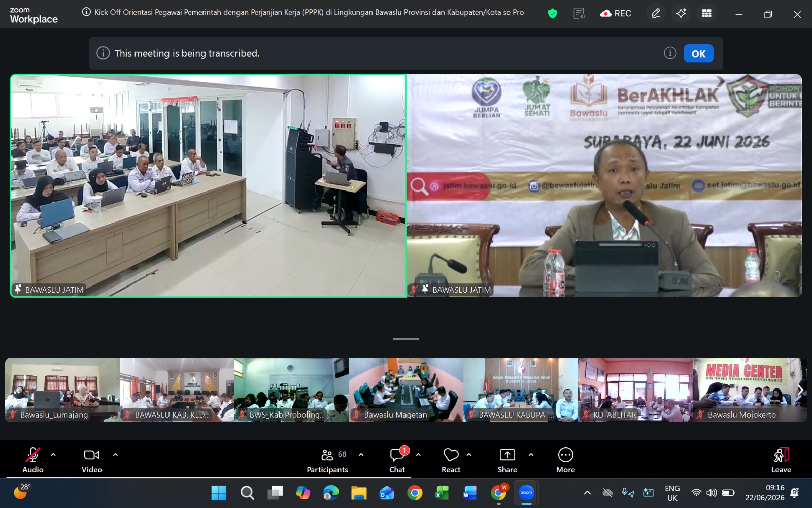Select the BAWASLU KABUPAT... thumbnail
The height and width of the screenshot is (508, 812).
[521, 390]
